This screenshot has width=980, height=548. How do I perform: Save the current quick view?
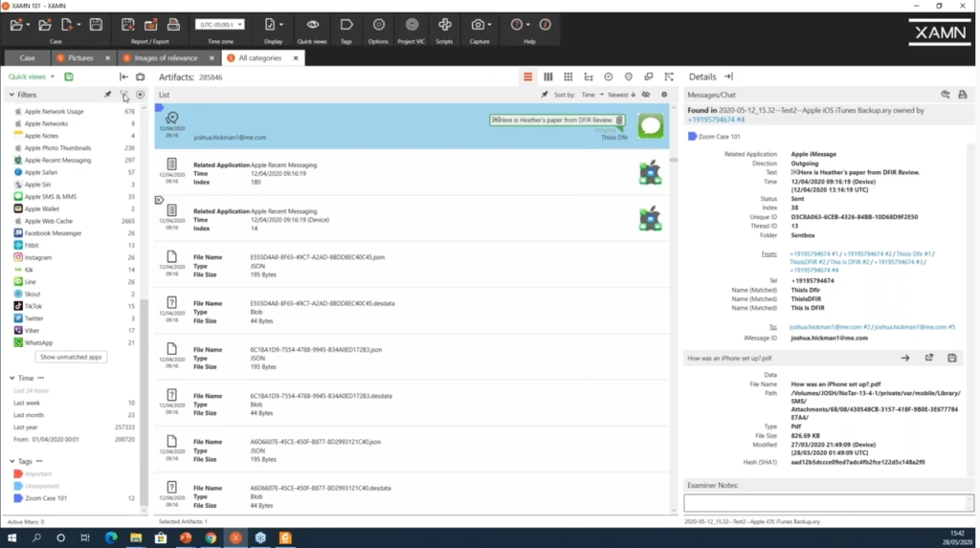(69, 77)
